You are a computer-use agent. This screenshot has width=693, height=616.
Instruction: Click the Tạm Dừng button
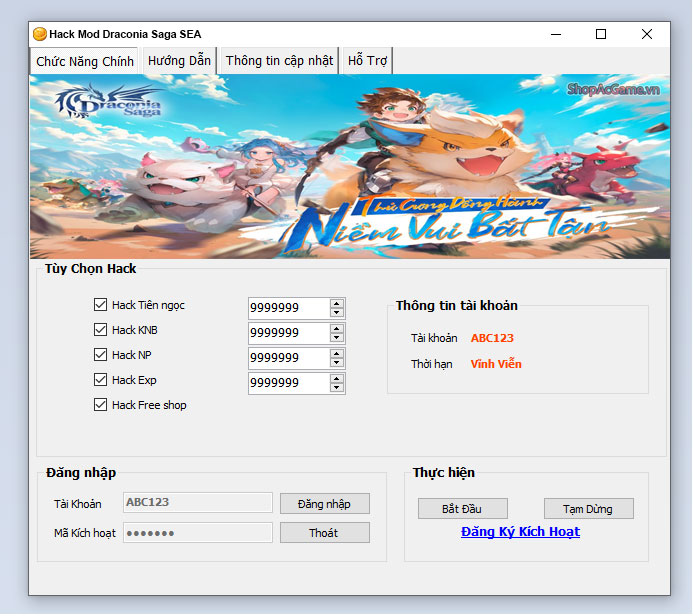[589, 509]
